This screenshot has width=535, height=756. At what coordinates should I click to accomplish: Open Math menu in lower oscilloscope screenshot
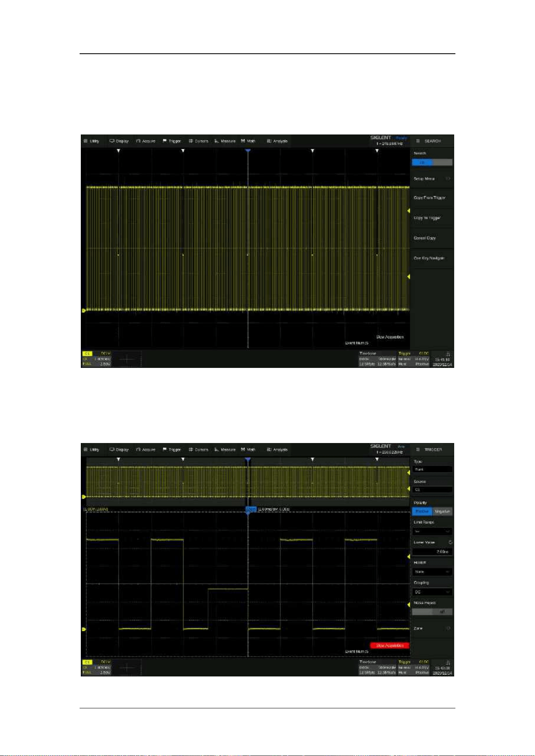(x=248, y=449)
